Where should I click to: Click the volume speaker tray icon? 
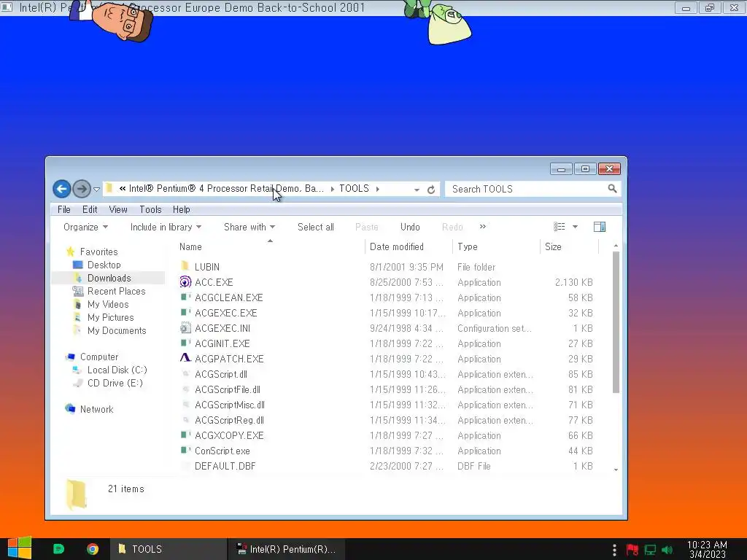[x=667, y=550]
